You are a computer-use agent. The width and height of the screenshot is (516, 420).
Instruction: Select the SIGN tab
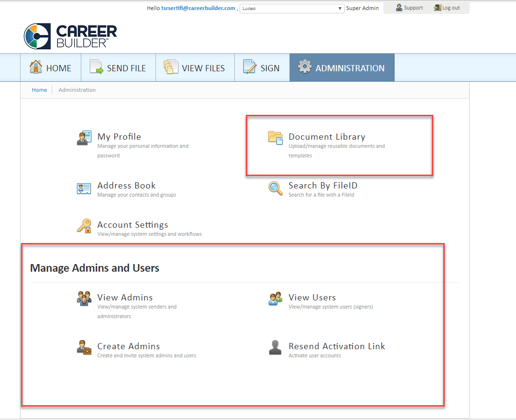[262, 67]
